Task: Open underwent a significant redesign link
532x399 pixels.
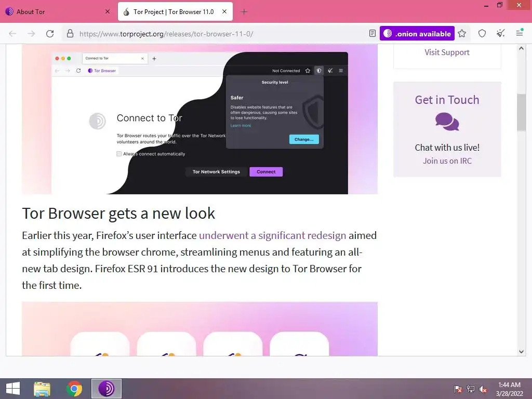Action: point(272,235)
